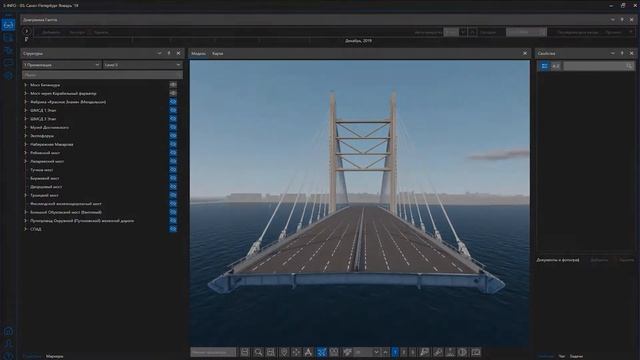Switch to the Теги tab
The height and width of the screenshot is (360, 640).
562,356
